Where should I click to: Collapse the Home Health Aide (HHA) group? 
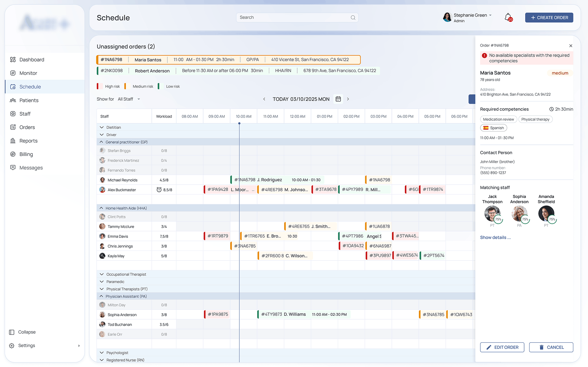(101, 208)
